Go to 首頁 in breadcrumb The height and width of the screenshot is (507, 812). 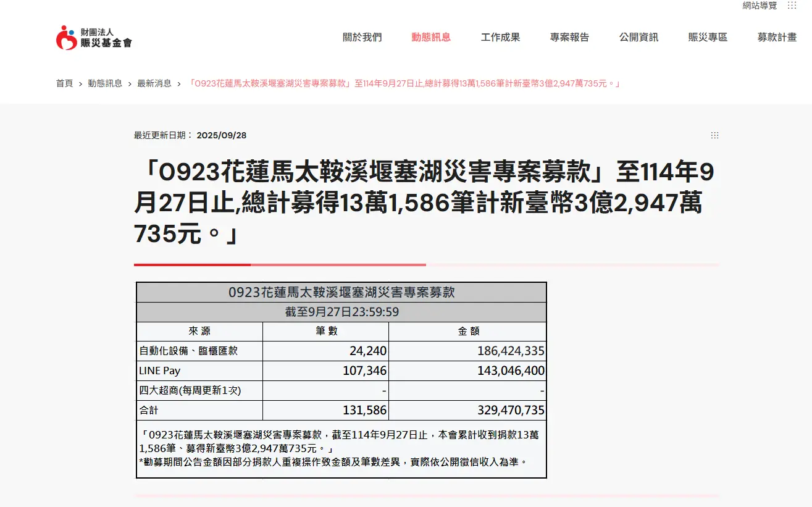point(64,83)
